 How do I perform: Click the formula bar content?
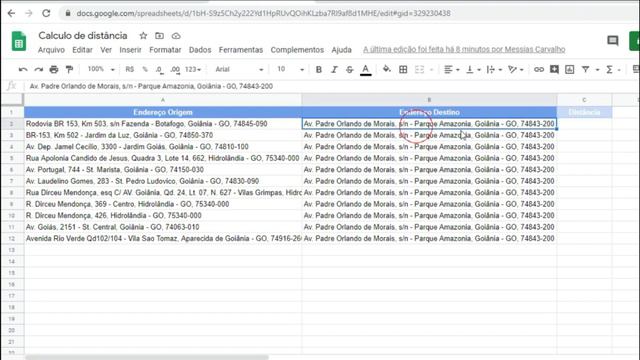tap(151, 86)
